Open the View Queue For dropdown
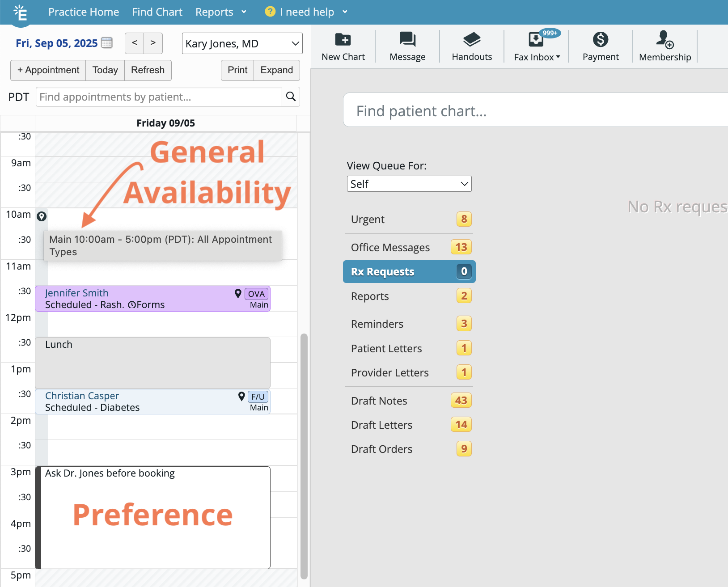Image resolution: width=728 pixels, height=587 pixels. (409, 184)
